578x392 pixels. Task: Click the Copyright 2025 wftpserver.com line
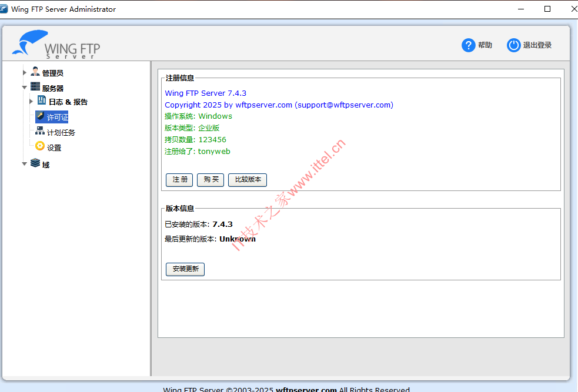(279, 105)
